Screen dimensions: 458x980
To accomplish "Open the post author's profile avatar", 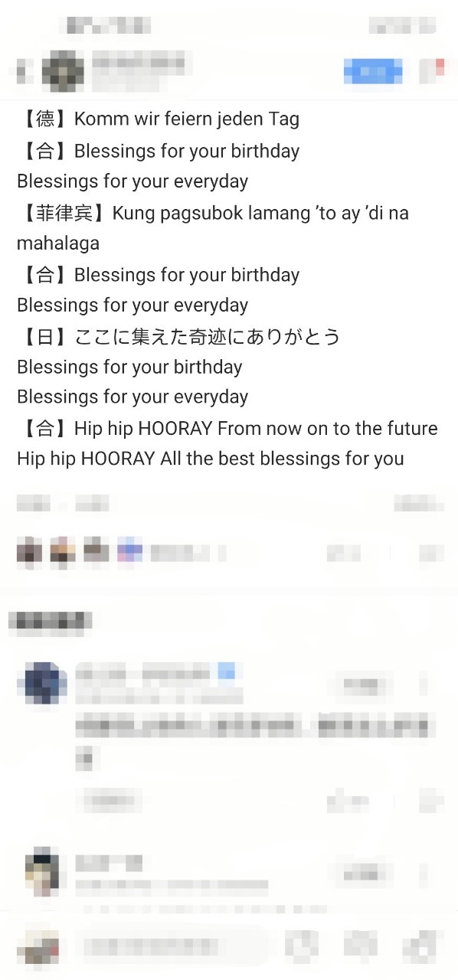I will (63, 71).
